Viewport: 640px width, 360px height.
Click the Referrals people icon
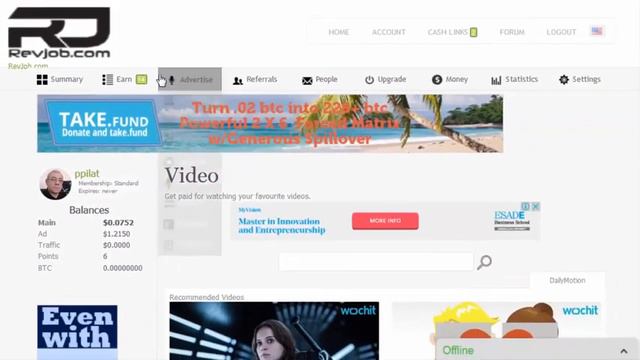(x=238, y=81)
